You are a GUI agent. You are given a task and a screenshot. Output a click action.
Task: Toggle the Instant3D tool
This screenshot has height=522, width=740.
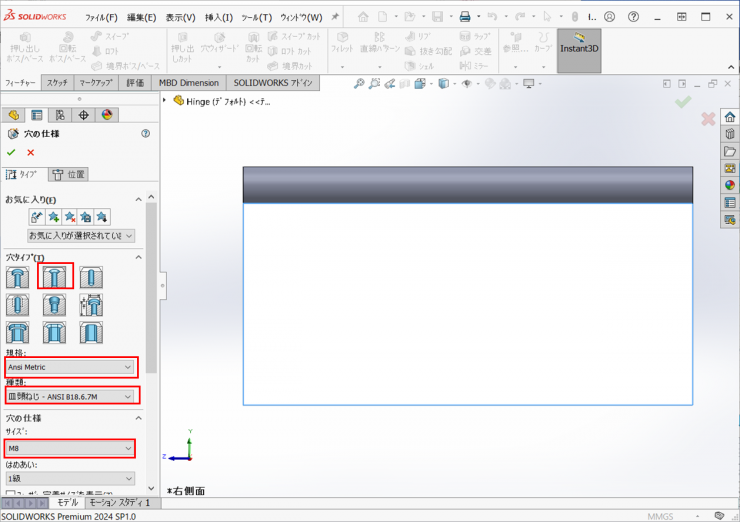pyautogui.click(x=579, y=50)
